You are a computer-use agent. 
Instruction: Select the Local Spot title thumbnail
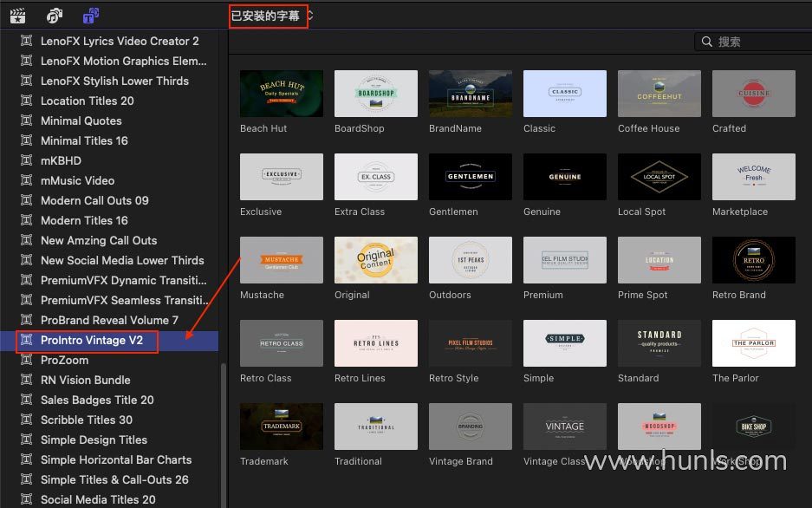click(x=659, y=177)
